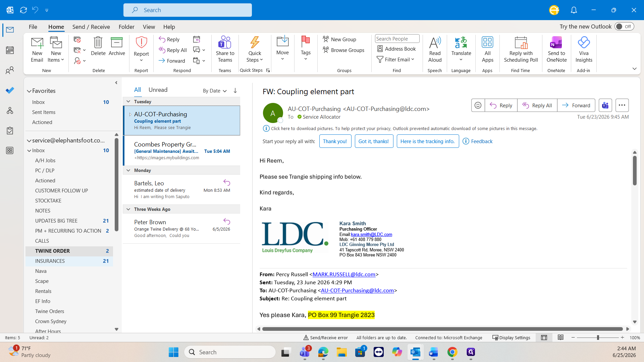The height and width of the screenshot is (362, 644).
Task: Open more actions ellipsis in message header
Action: click(622, 105)
